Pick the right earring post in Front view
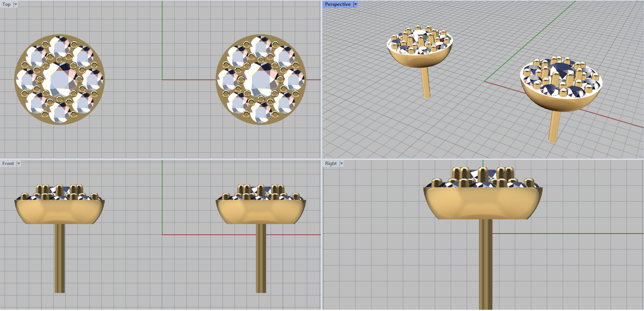The image size is (644, 311). [x=261, y=258]
